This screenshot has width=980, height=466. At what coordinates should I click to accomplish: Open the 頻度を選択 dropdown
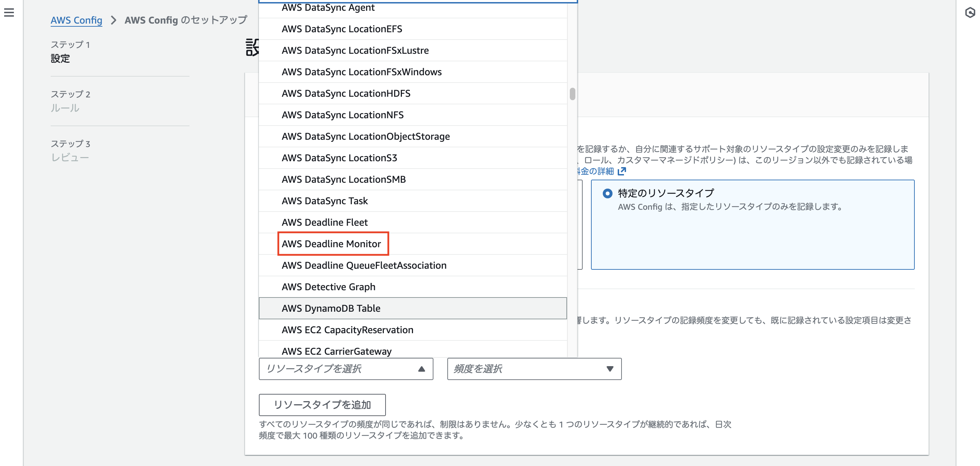[533, 369]
